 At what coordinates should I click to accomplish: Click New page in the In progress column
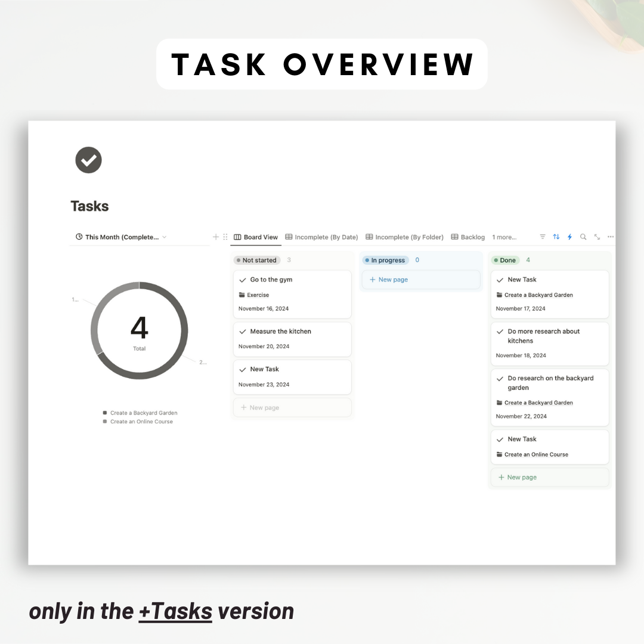[x=389, y=280]
